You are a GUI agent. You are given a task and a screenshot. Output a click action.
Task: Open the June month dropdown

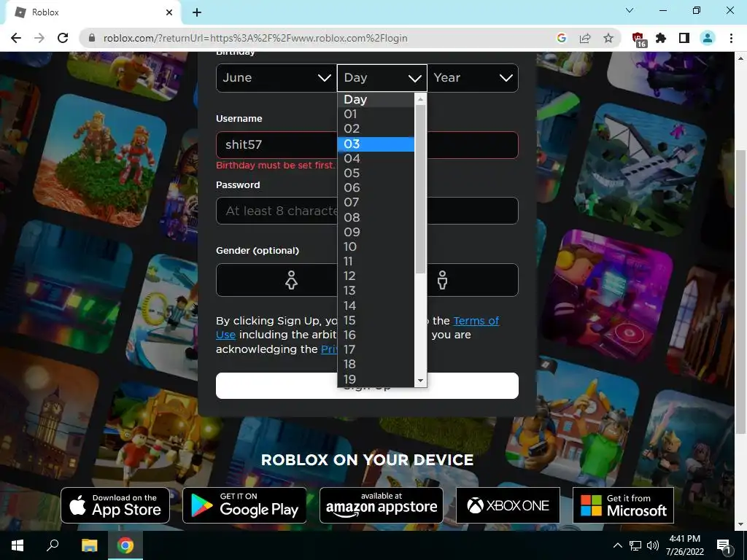click(276, 77)
